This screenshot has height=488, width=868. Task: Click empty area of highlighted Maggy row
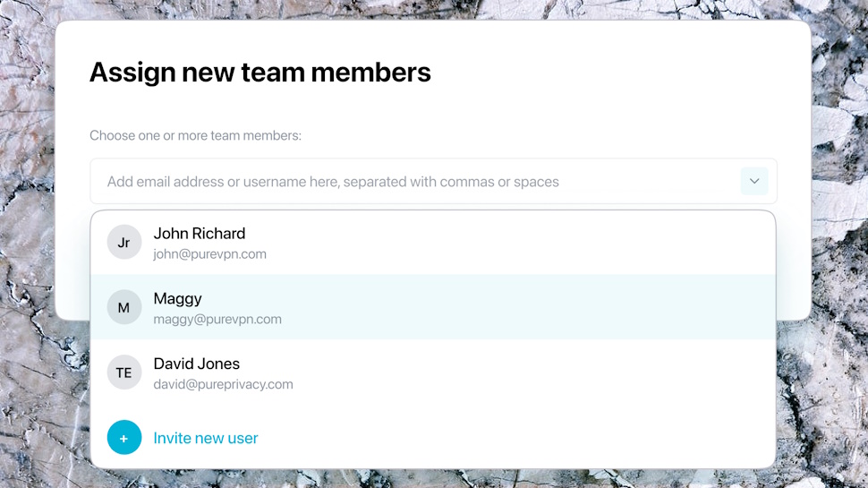click(x=526, y=307)
